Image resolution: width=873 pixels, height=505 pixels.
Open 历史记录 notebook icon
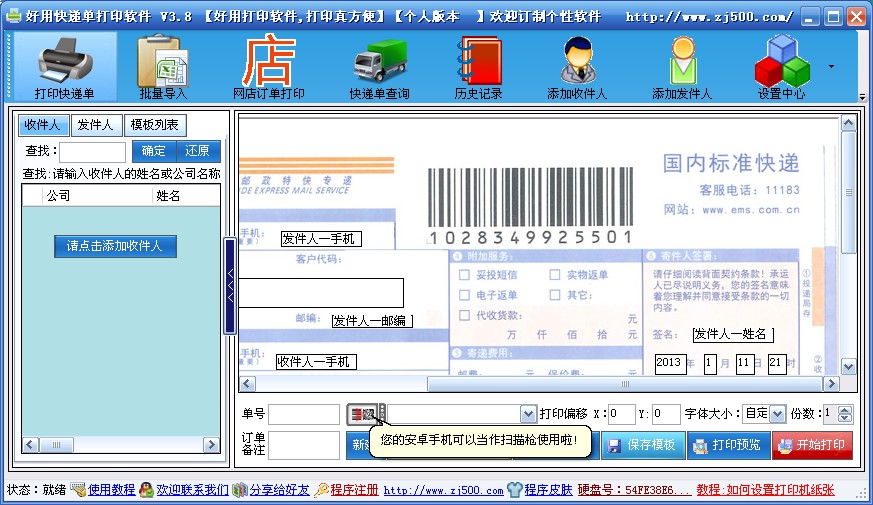pos(479,66)
